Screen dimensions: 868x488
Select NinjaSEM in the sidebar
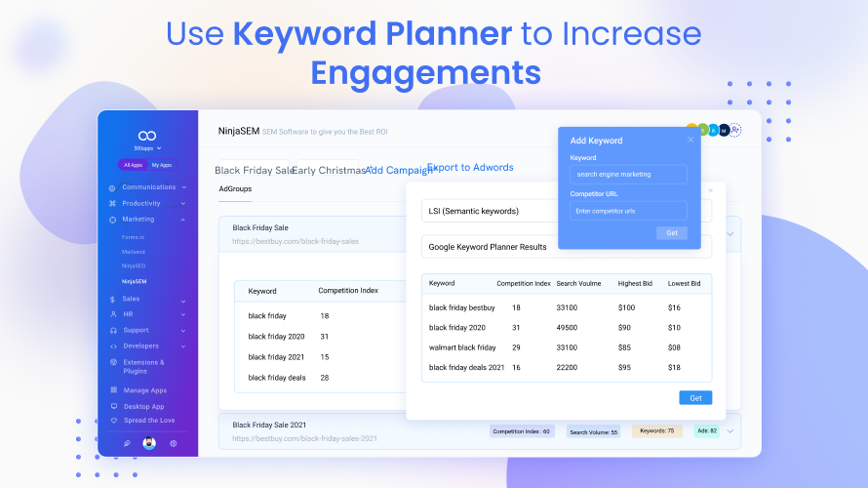click(134, 281)
